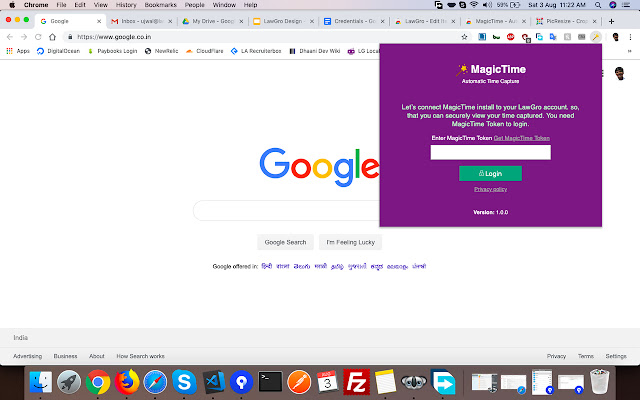Open Siri from the menu bar
The width and height of the screenshot is (640, 400).
click(x=612, y=5)
